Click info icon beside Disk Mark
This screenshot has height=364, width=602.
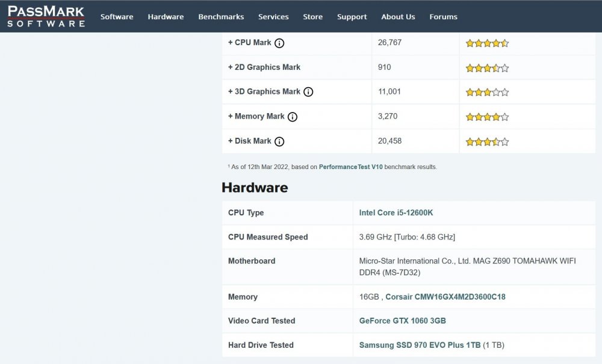pyautogui.click(x=279, y=141)
